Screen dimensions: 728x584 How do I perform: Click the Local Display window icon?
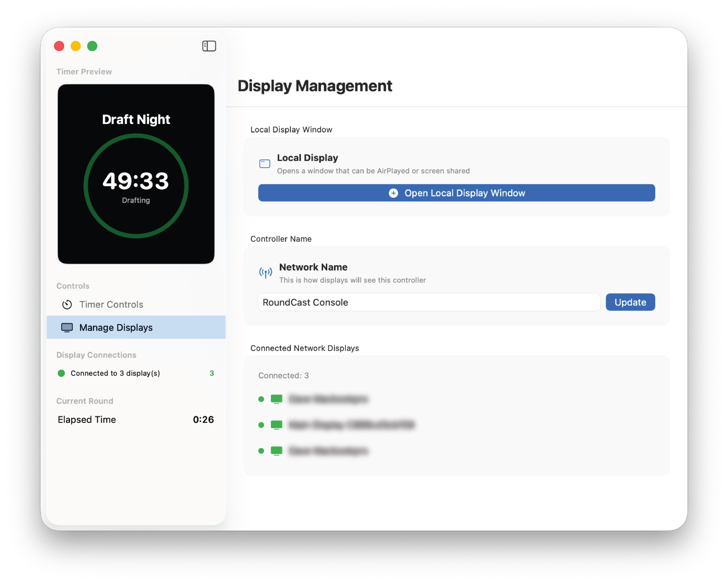[265, 164]
